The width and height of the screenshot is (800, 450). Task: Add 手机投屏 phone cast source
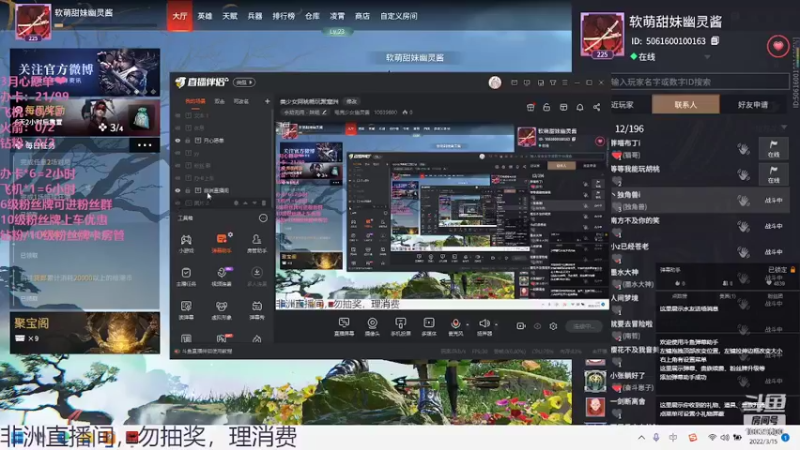[401, 326]
